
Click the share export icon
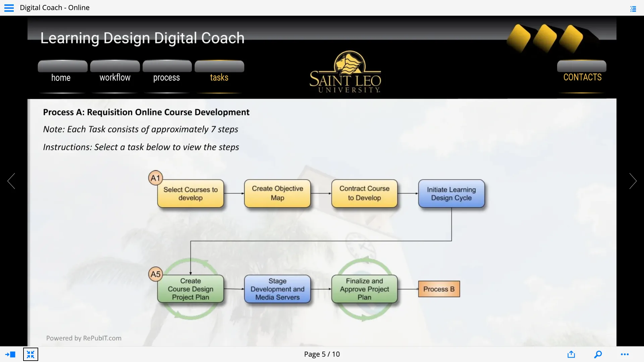coord(571,354)
